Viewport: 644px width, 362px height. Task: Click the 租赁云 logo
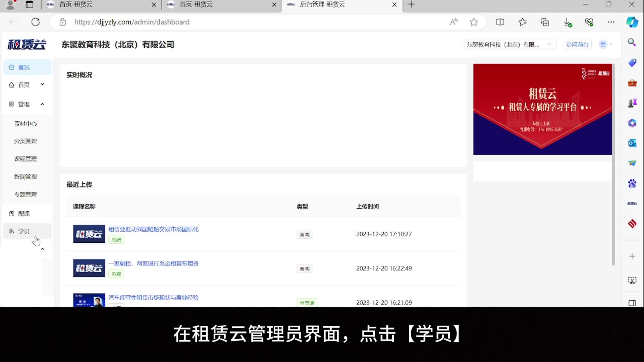(27, 45)
